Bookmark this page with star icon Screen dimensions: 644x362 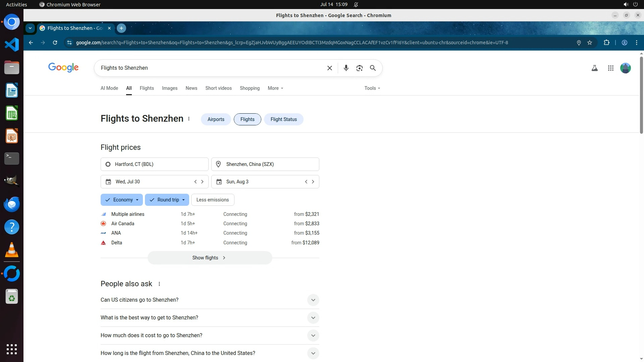click(590, 43)
